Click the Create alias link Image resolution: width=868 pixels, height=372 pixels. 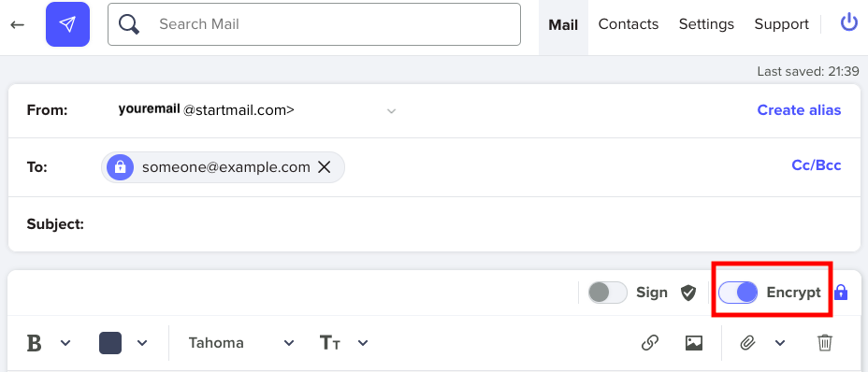tap(799, 110)
